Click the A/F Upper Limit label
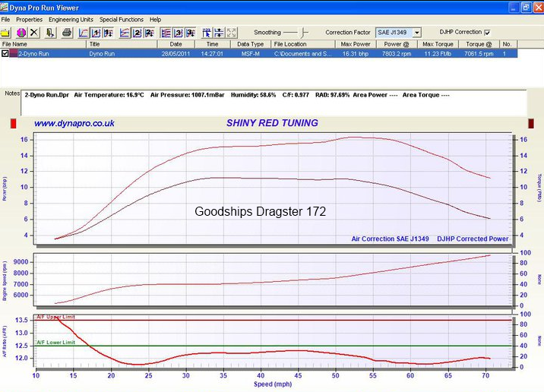The image size is (544, 392). 56,317
